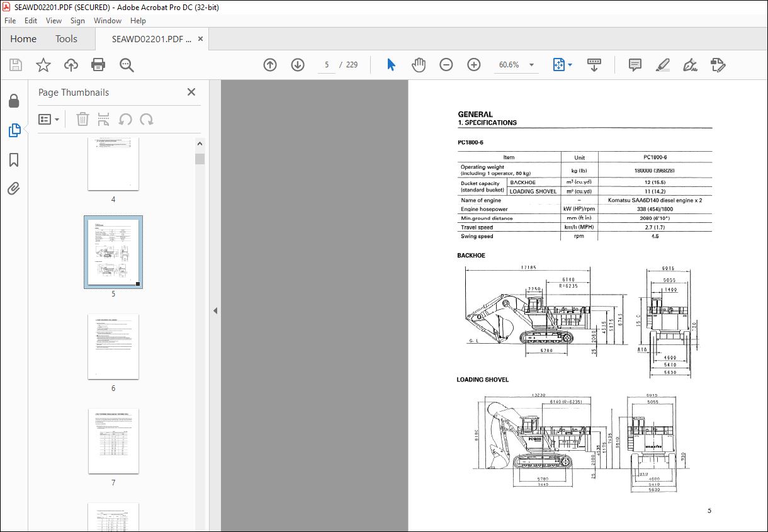Image resolution: width=768 pixels, height=532 pixels.
Task: Select page 6 thumbnail
Action: [113, 347]
